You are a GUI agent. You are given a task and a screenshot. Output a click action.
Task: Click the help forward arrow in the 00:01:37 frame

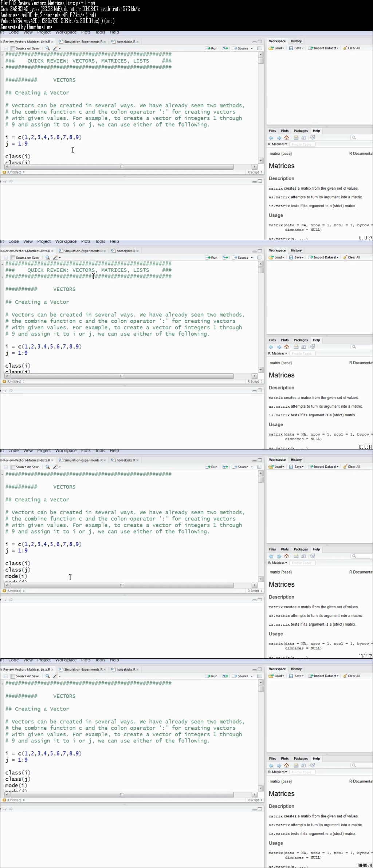[279, 138]
